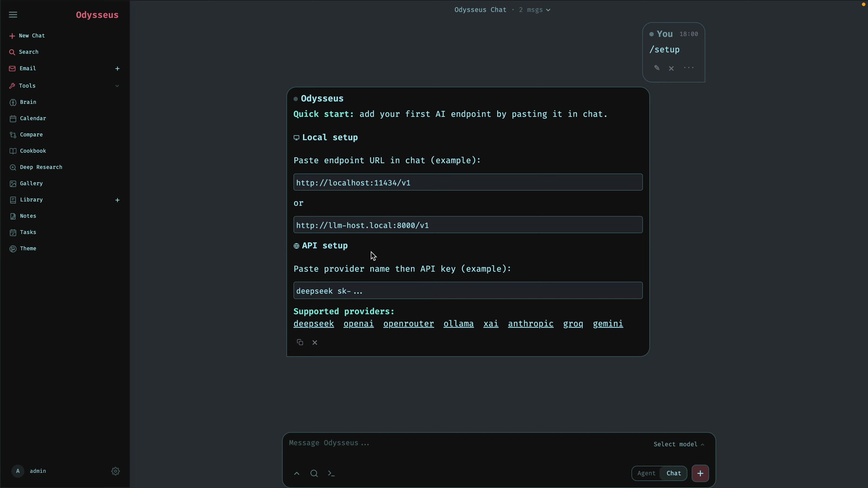This screenshot has width=868, height=488.
Task: Click the llm-host.local:8000 endpoint example
Action: 468,225
